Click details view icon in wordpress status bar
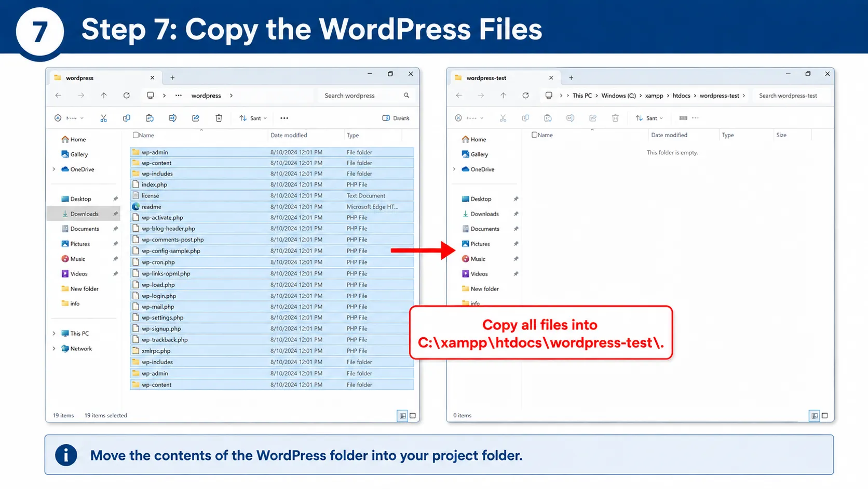Viewport: 868px width, 489px height. point(403,416)
